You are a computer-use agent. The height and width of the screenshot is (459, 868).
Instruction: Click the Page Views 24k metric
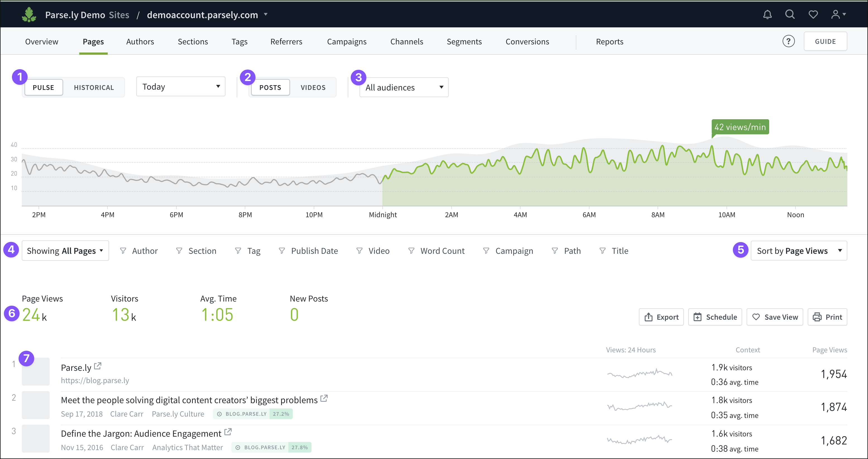(42, 309)
